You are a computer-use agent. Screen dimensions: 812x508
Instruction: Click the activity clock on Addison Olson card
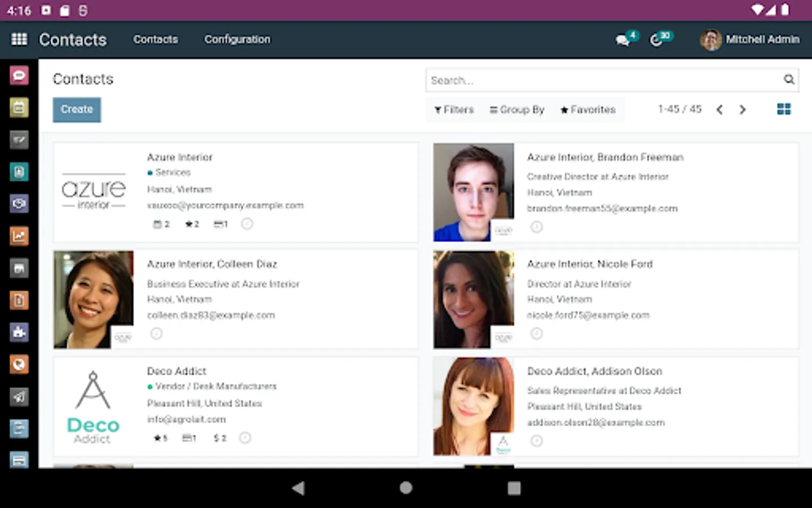536,441
